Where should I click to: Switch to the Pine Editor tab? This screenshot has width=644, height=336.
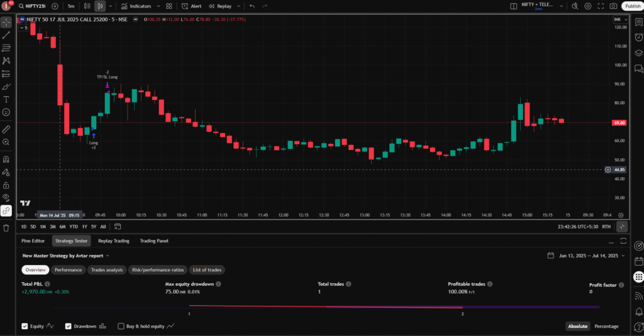coord(33,241)
